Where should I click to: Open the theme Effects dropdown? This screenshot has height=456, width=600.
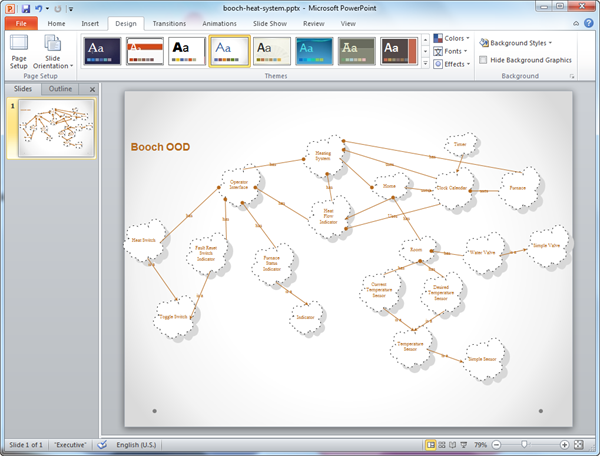point(452,64)
